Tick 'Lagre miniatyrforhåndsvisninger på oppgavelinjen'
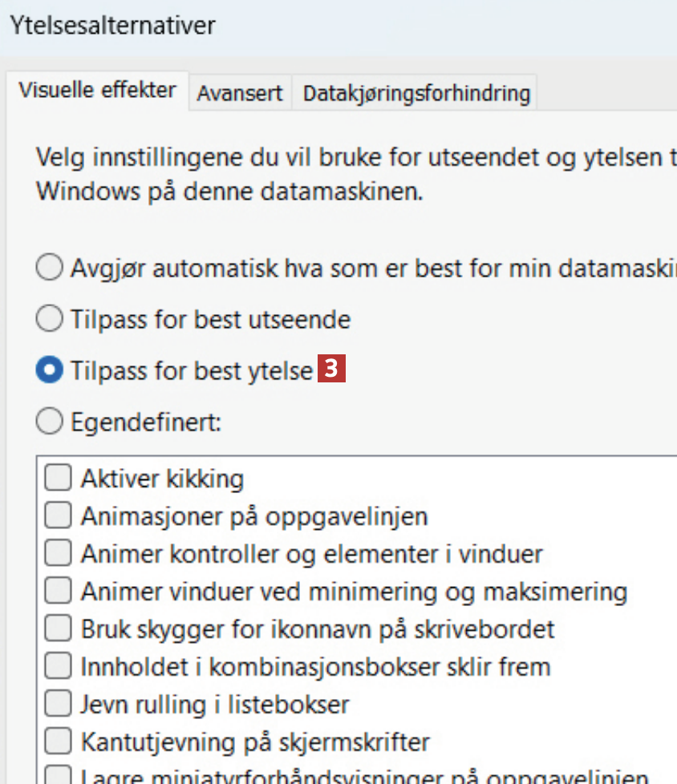The width and height of the screenshot is (677, 784). point(58,777)
